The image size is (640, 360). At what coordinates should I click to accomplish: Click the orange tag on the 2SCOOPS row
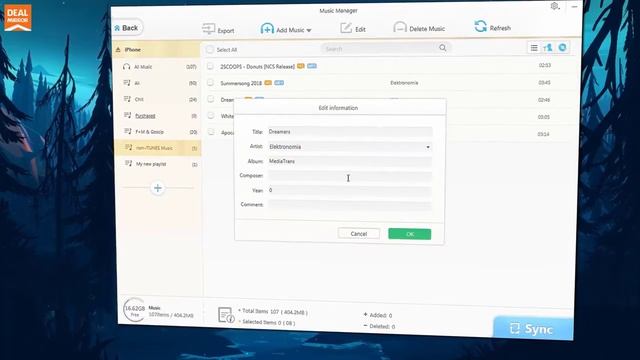(x=301, y=66)
